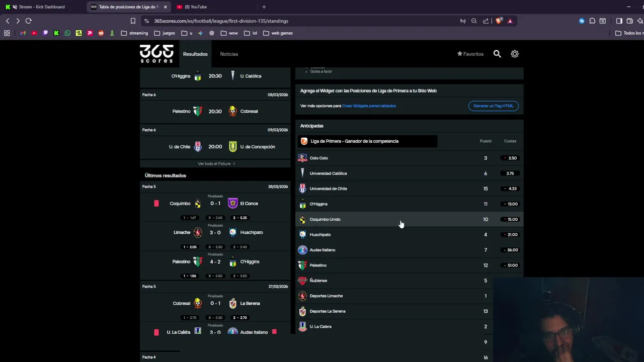Screen dimensions: 644x362
Task: Open the Palestino vs Cobresal 20:30 fixture
Action: click(215, 111)
